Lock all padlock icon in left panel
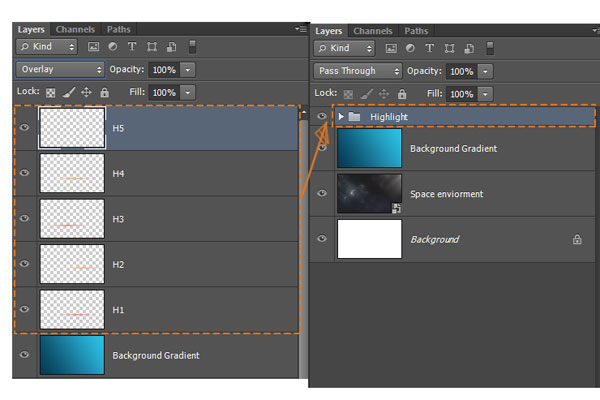 (104, 92)
